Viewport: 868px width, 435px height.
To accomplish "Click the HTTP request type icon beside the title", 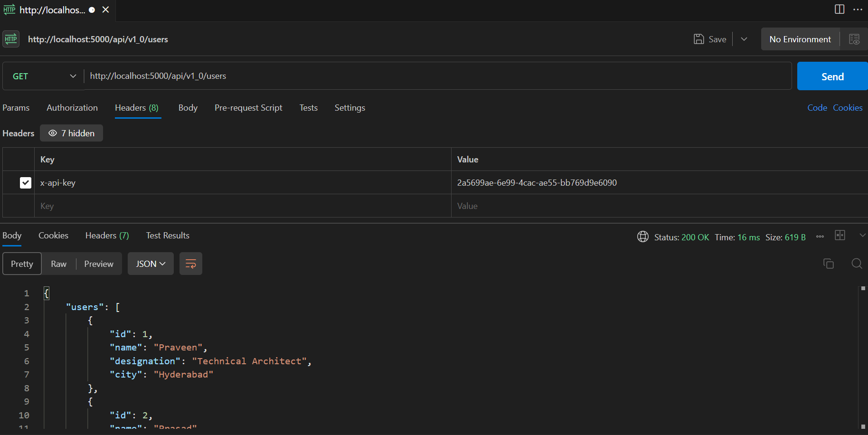I will 11,39.
